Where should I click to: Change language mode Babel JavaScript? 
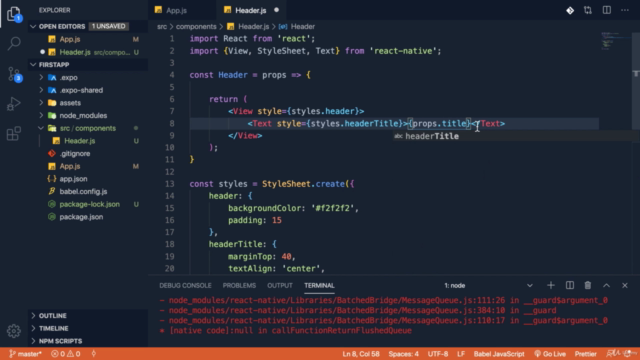tap(499, 354)
